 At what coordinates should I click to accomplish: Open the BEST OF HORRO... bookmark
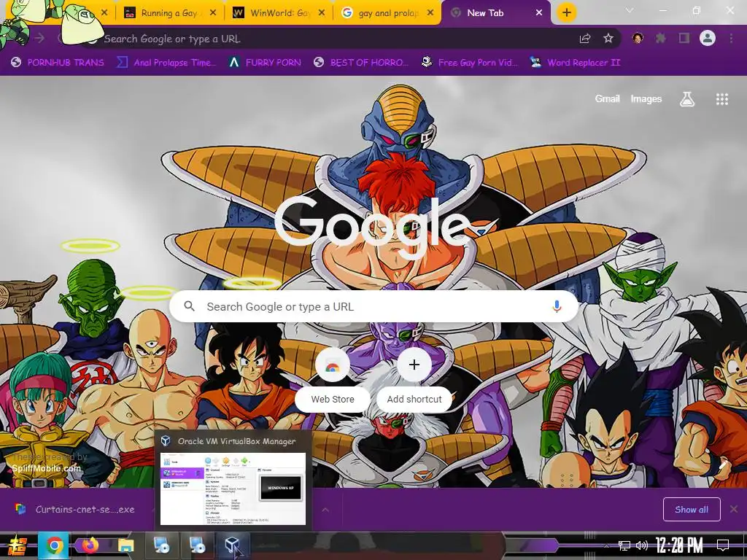tap(361, 63)
